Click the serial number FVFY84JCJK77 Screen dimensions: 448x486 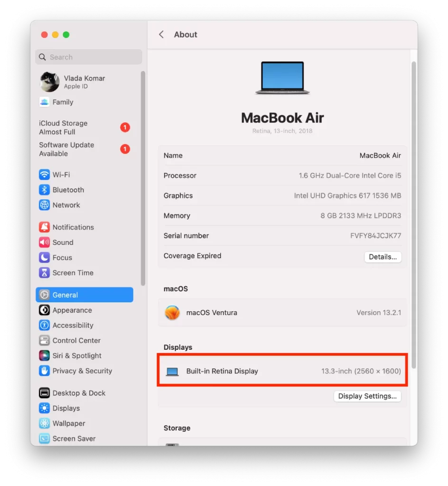tap(375, 236)
